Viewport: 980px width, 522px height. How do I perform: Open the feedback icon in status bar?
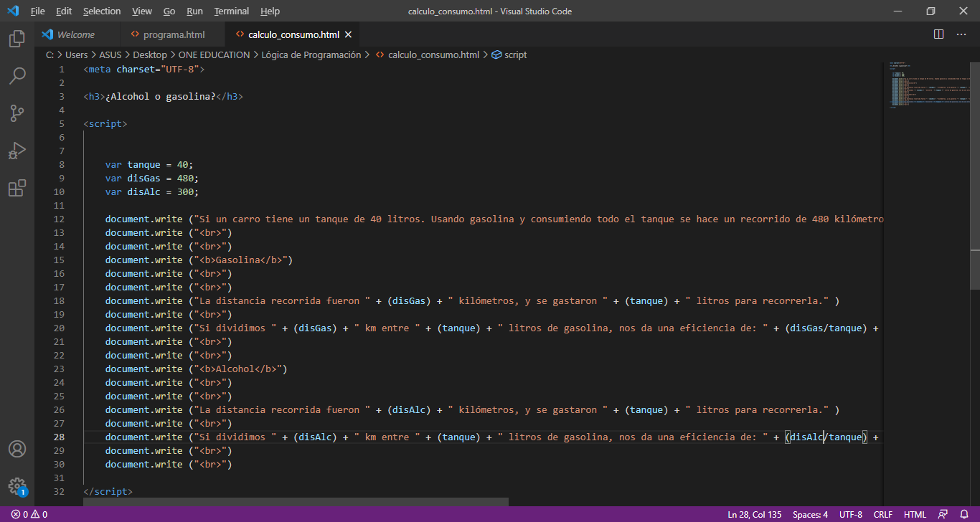point(944,515)
